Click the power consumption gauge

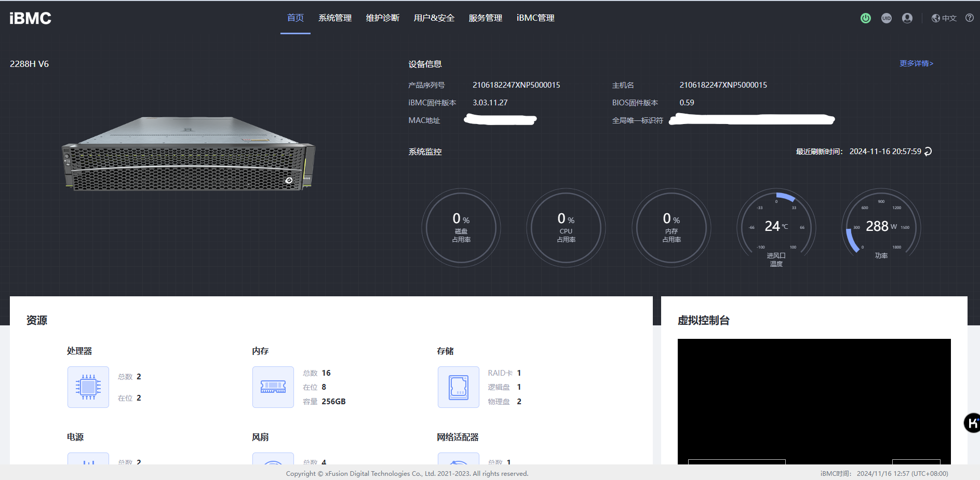coord(881,227)
